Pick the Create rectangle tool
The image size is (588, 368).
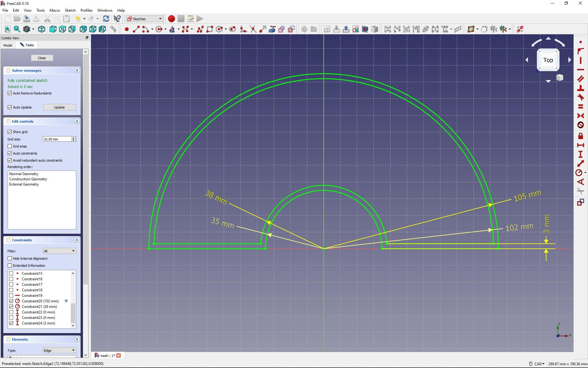tap(210, 29)
